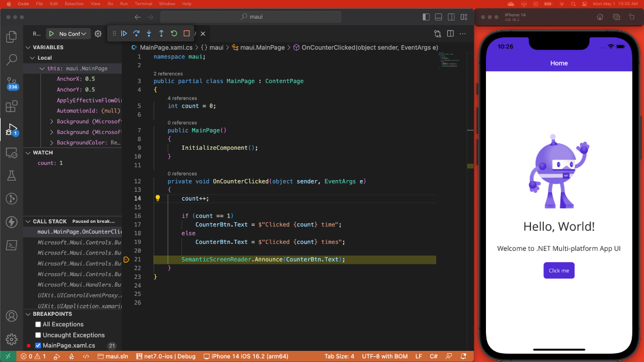Click errors and warnings status indicator
Image resolution: width=644 pixels, height=362 pixels.
click(33, 356)
